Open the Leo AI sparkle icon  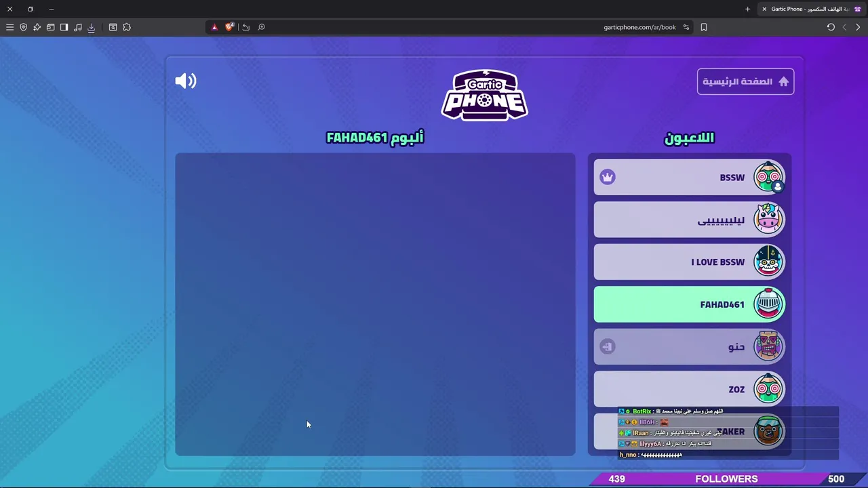point(37,27)
